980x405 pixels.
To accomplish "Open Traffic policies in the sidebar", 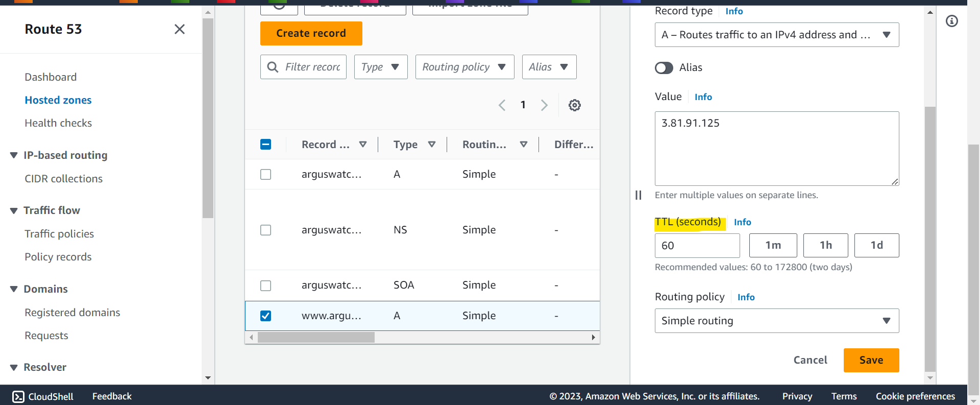I will click(x=59, y=234).
